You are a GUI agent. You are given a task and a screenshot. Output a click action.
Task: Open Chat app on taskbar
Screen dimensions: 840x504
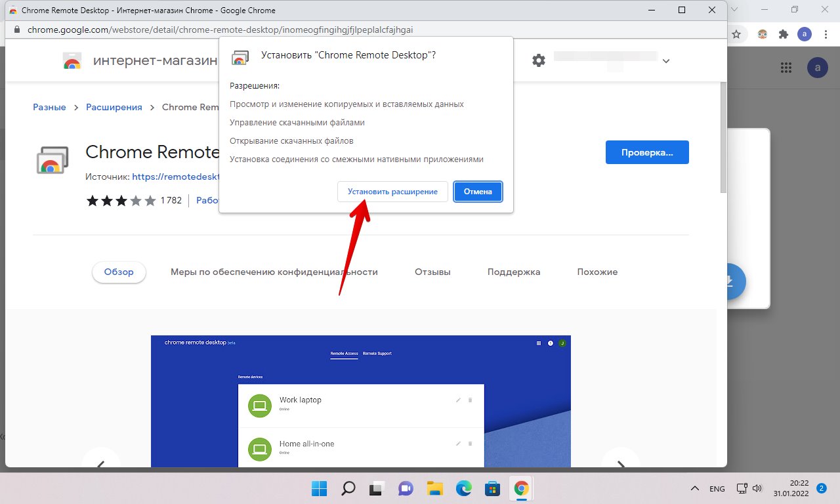[x=406, y=488]
